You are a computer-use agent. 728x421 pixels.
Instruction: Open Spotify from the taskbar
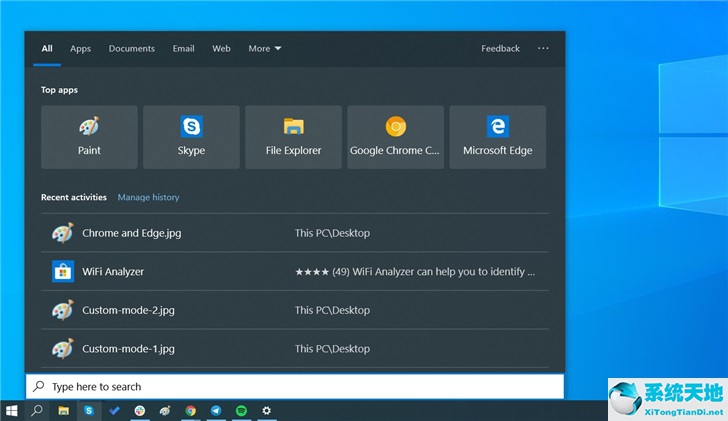click(x=241, y=410)
